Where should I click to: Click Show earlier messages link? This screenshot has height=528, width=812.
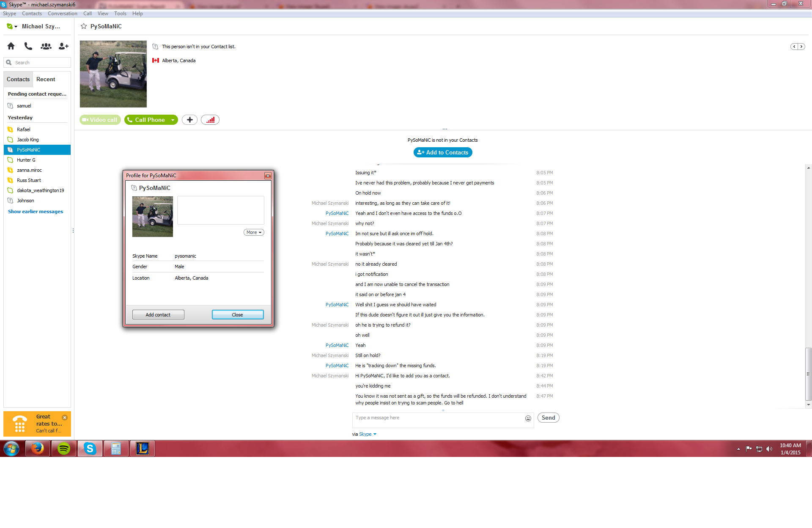tap(36, 212)
